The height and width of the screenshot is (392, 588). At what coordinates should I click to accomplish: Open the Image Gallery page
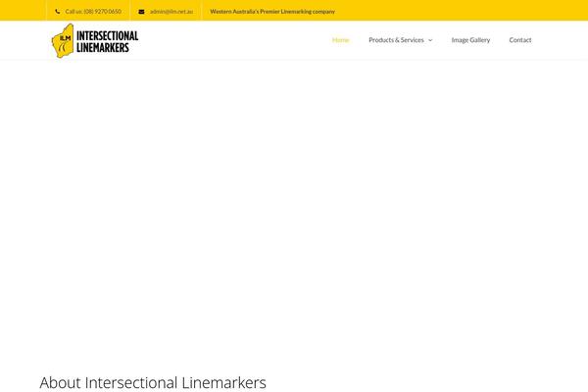click(x=470, y=40)
